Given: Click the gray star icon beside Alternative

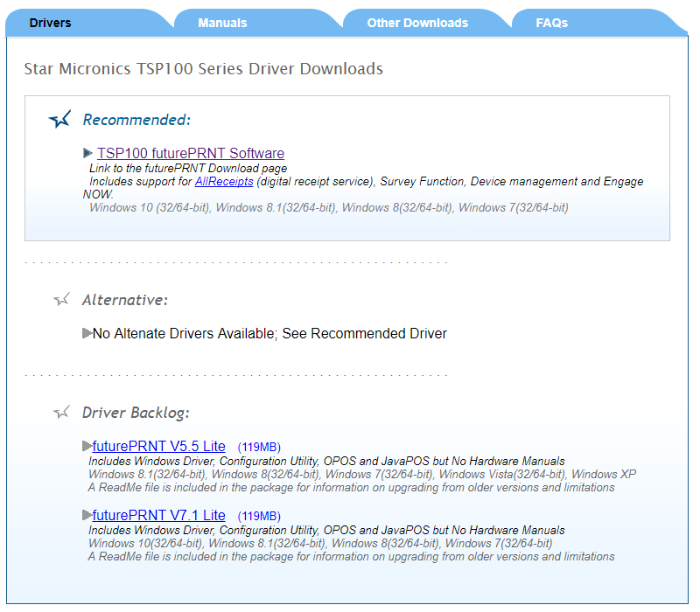Looking at the screenshot, I should [x=61, y=299].
